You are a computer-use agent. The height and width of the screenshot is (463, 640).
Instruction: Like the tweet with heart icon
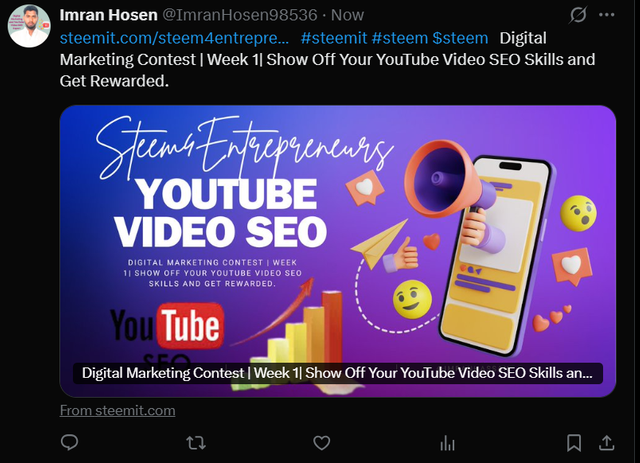[322, 443]
